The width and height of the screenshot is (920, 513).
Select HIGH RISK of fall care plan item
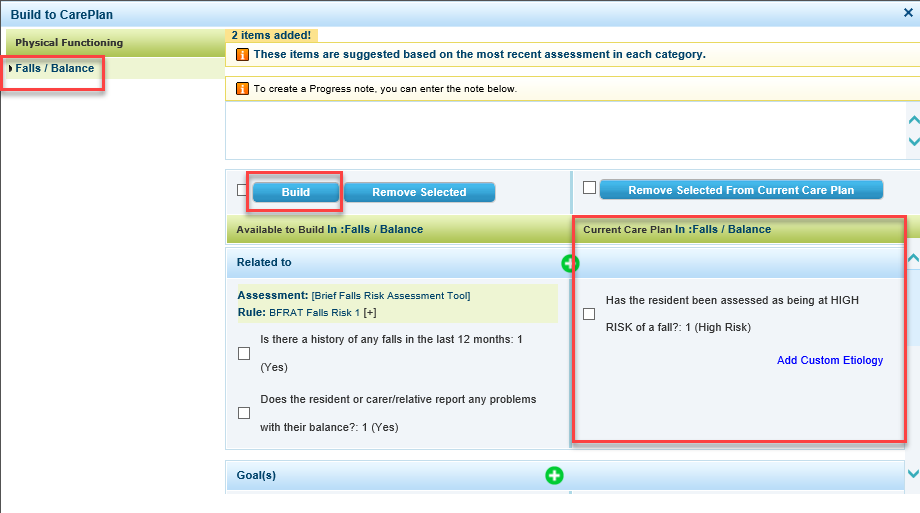(x=589, y=314)
